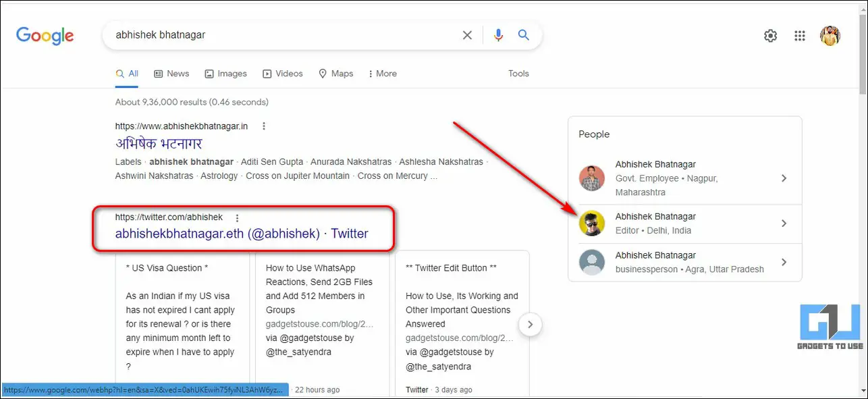
Task: Select the All results tab
Action: [x=127, y=74]
